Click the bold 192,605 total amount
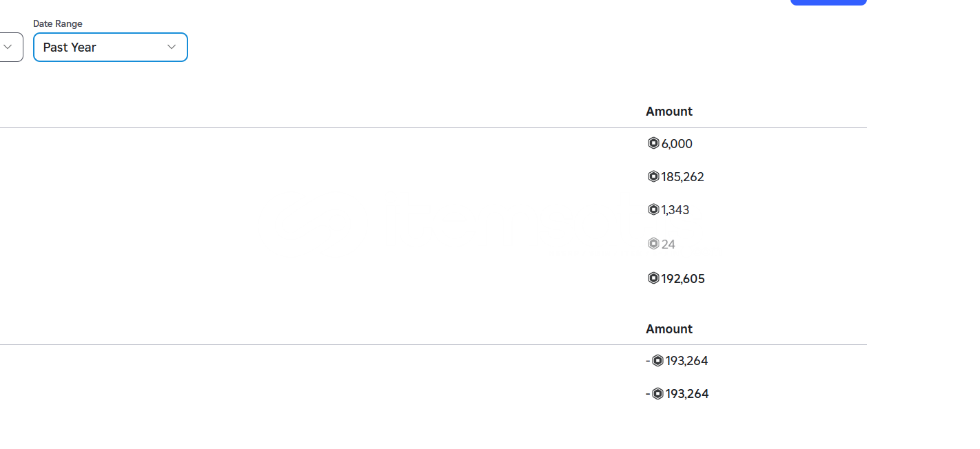Viewport: 980px width, 449px height. (x=683, y=278)
